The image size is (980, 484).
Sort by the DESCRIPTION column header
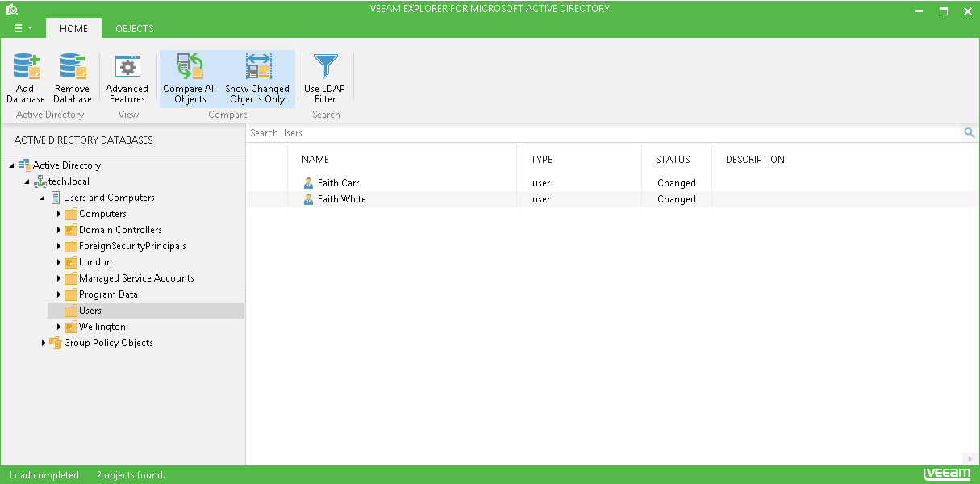(x=755, y=160)
